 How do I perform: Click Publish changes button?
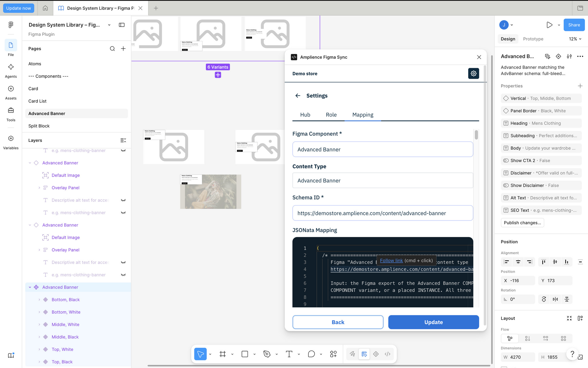[522, 223]
